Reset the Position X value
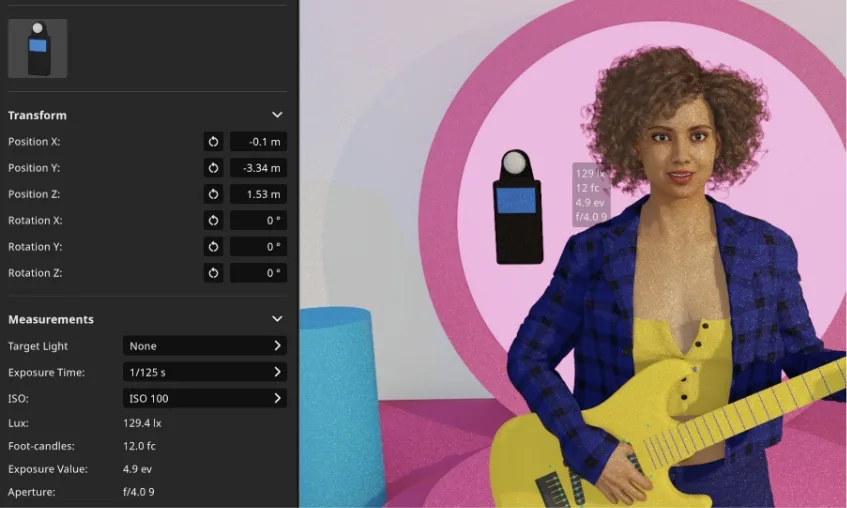This screenshot has height=508, width=847. coord(213,142)
